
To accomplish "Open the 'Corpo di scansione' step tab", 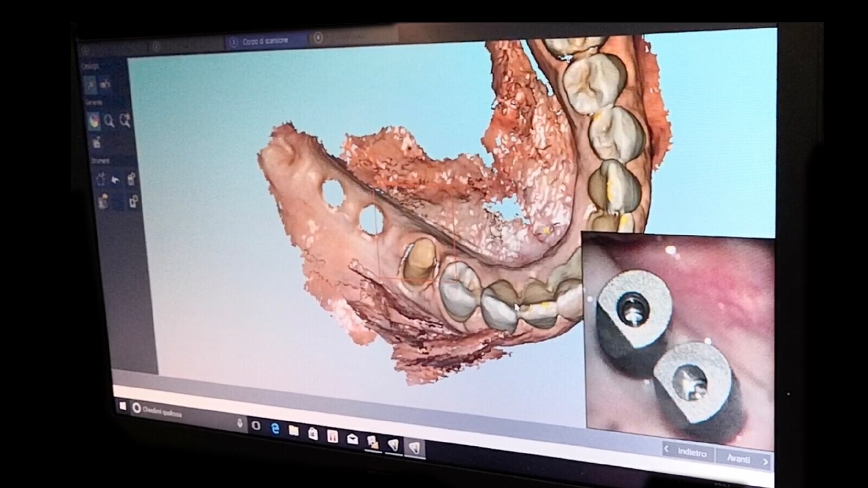I will [x=265, y=41].
